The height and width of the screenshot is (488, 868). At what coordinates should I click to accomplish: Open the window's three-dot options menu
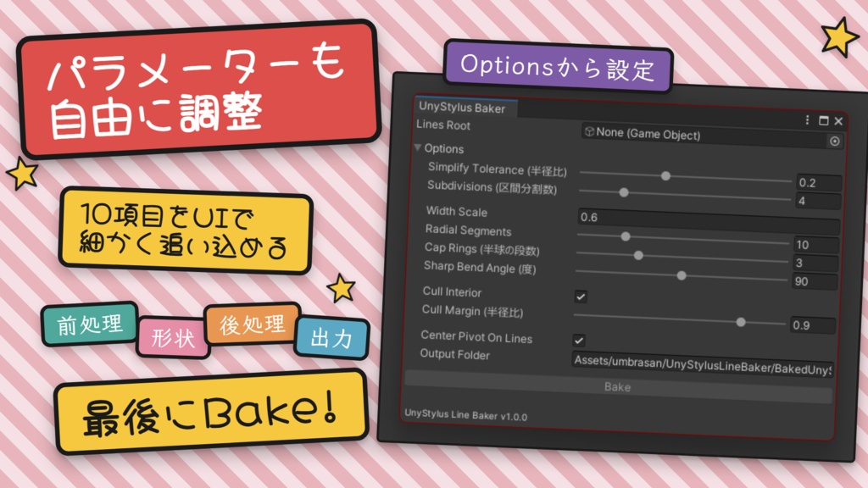[x=807, y=120]
